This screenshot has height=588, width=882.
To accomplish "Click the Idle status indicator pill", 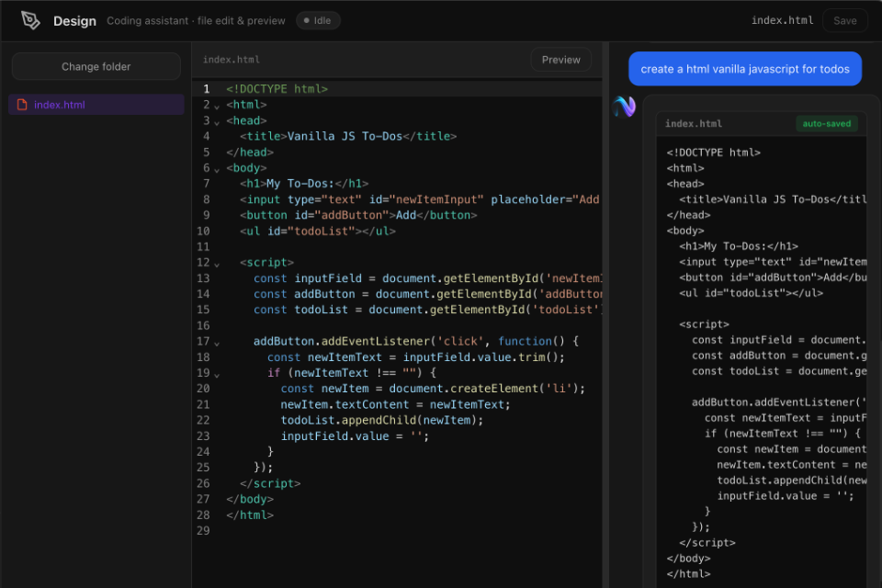I will (x=318, y=19).
